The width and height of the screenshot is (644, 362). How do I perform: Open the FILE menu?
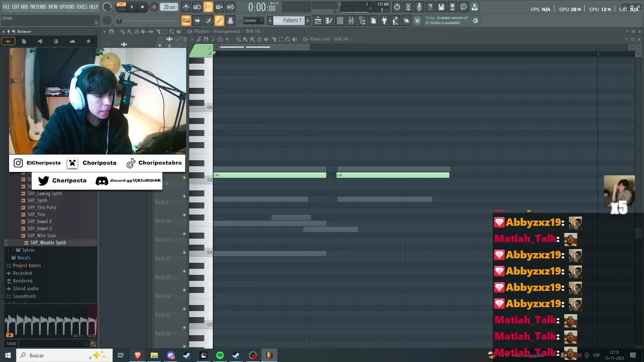pos(6,7)
